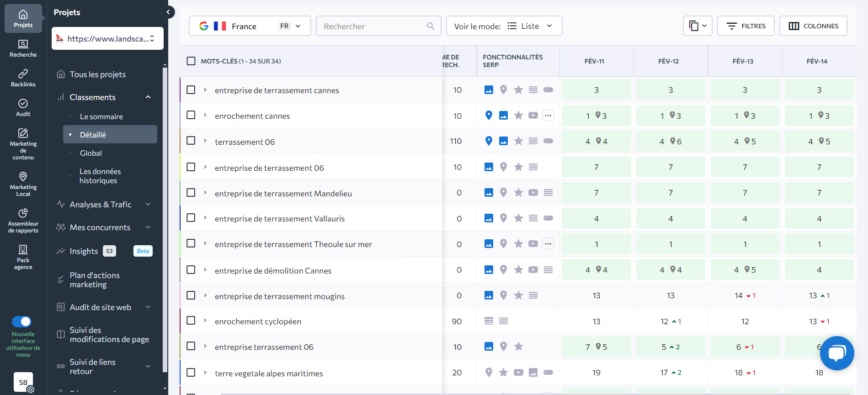Select the Global rankings menu item
The image size is (868, 395).
coord(91,153)
